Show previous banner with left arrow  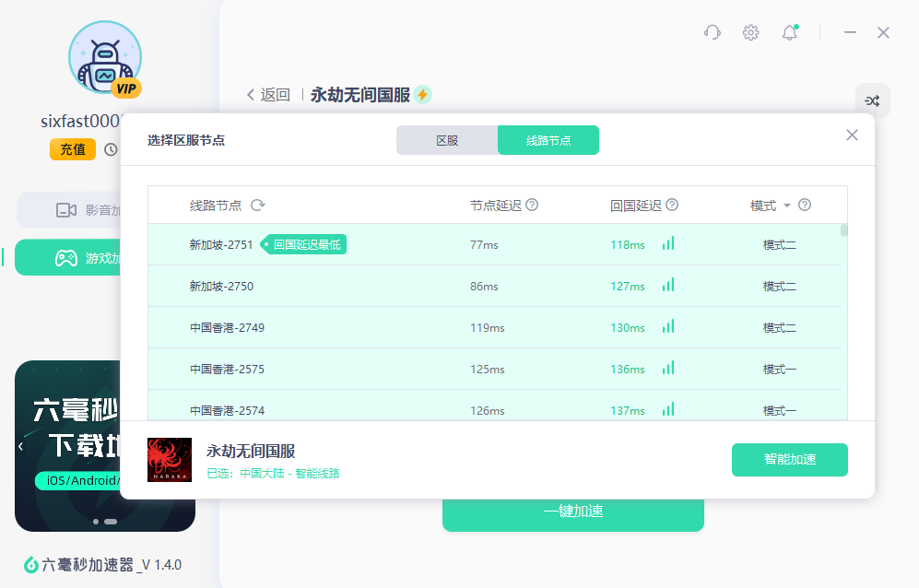(20, 446)
